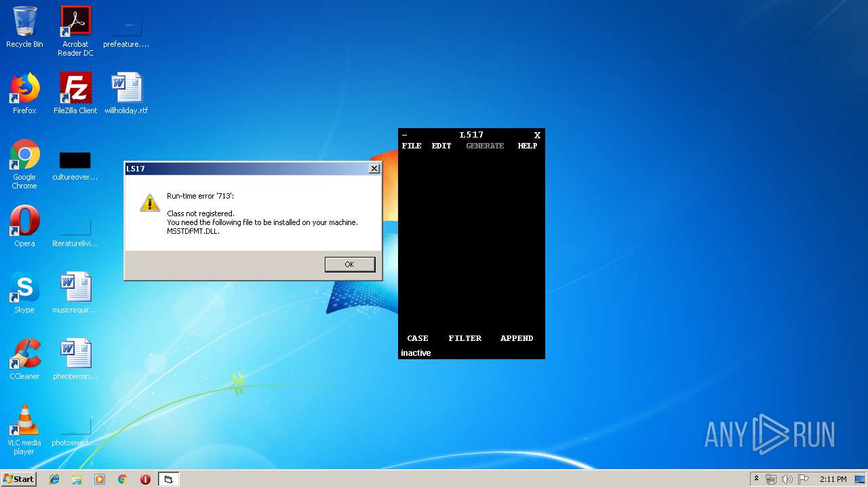The image size is (868, 488).
Task: Click OK in the run-time error dialog
Action: coord(350,264)
